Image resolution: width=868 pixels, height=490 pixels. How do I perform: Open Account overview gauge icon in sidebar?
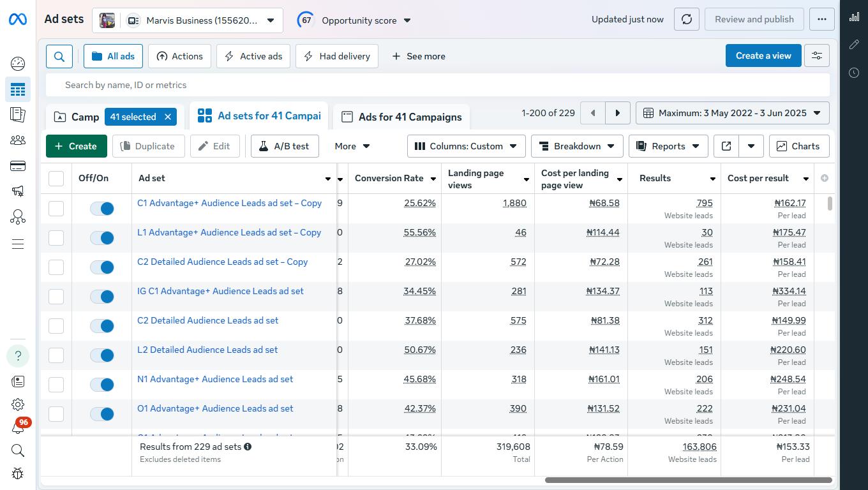tap(18, 64)
